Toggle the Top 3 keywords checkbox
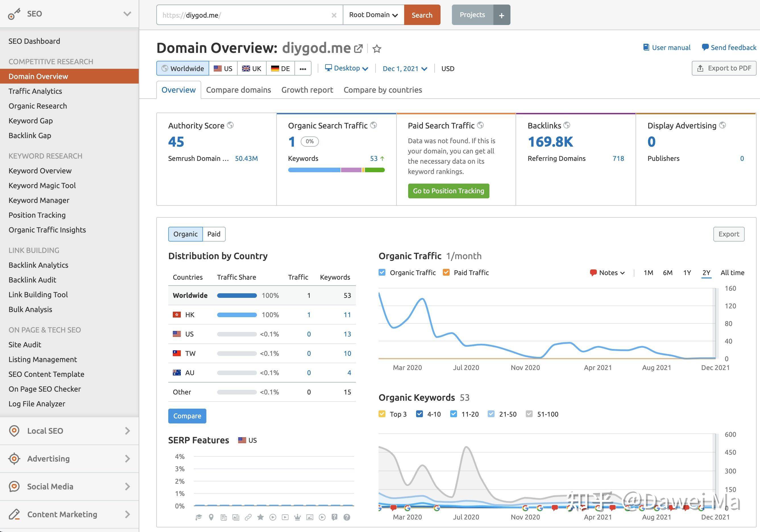This screenshot has height=532, width=760. point(382,414)
